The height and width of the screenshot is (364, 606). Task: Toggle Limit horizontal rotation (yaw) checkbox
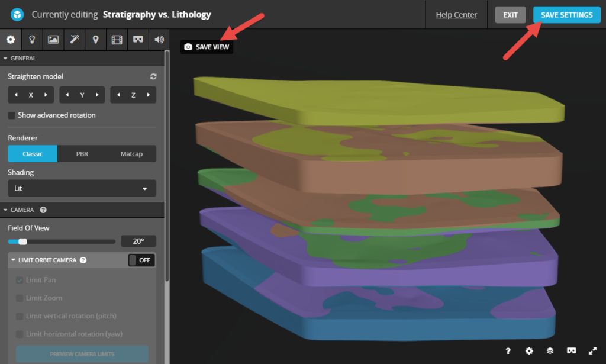click(x=20, y=334)
